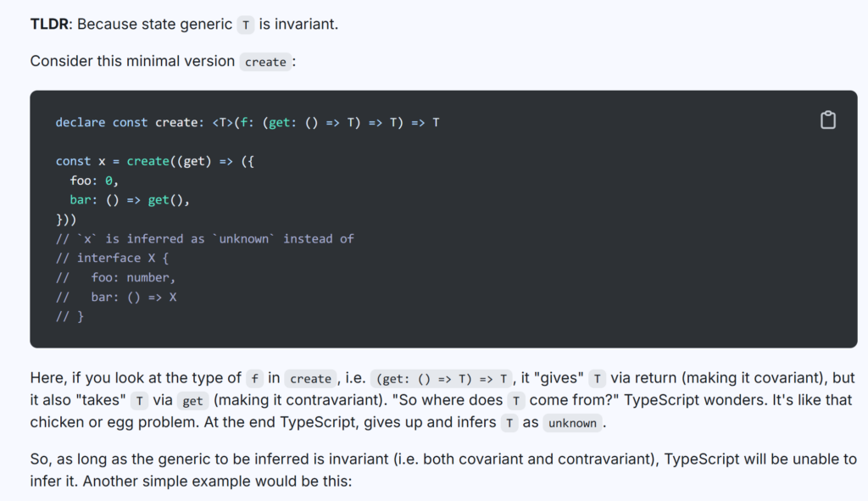Viewport: 868px width, 501px height.
Task: Click the inline '(get: () => T) => T' snippet
Action: click(x=441, y=379)
